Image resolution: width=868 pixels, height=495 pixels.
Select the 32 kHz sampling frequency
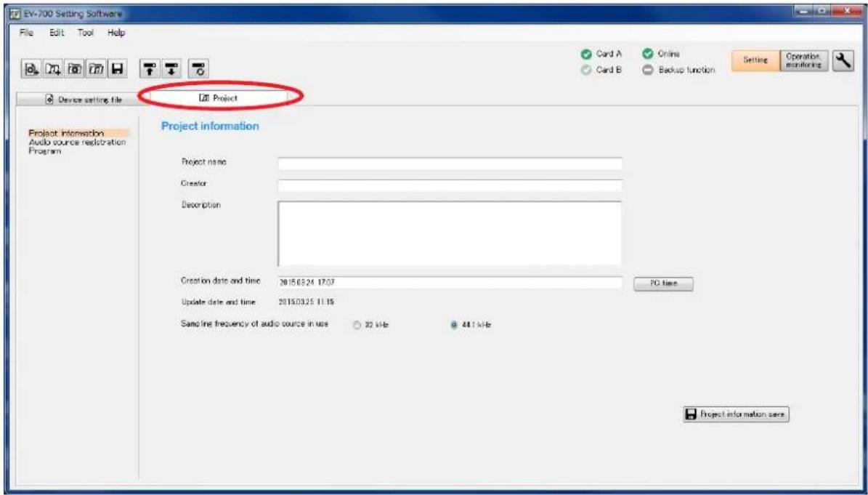(x=357, y=325)
